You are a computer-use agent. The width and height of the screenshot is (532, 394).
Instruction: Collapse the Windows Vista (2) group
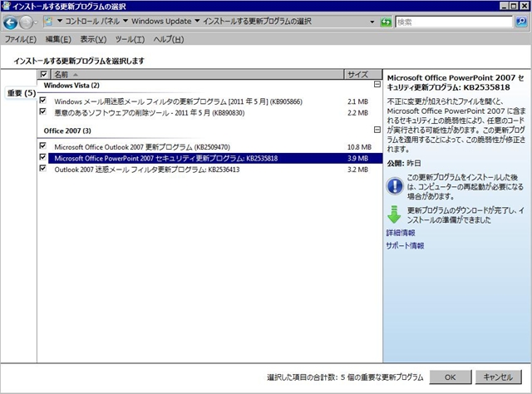click(377, 84)
